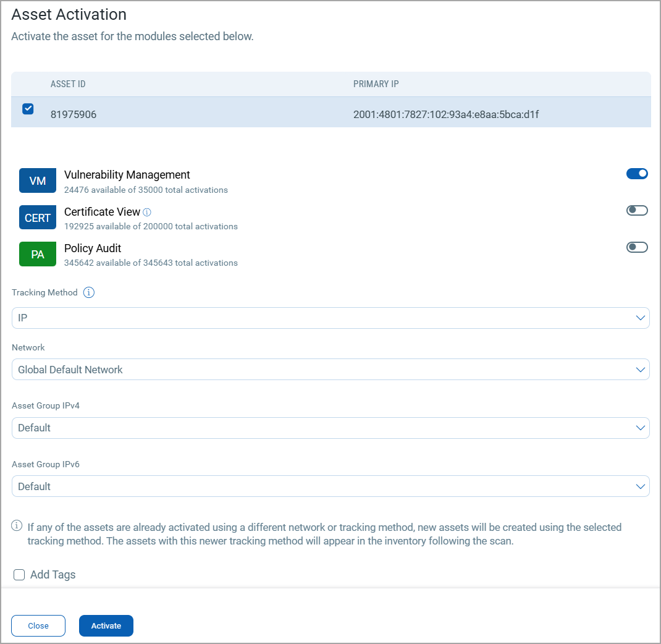This screenshot has height=644, width=661.
Task: Expand the Asset Group IPv6 dropdown
Action: click(x=330, y=486)
